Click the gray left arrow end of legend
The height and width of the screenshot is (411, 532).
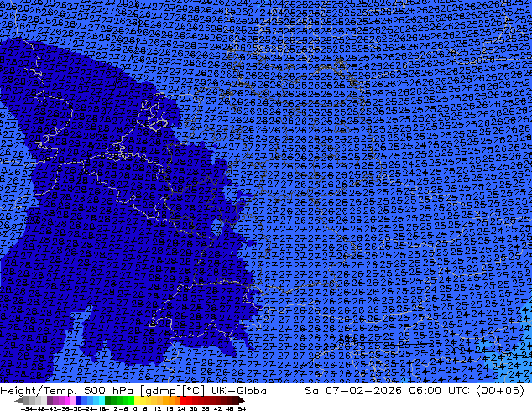[x=19, y=400]
